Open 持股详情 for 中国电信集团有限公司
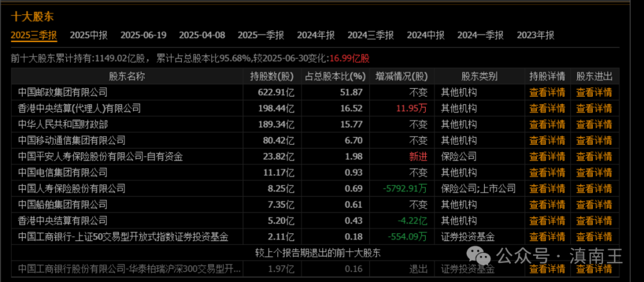 click(547, 172)
